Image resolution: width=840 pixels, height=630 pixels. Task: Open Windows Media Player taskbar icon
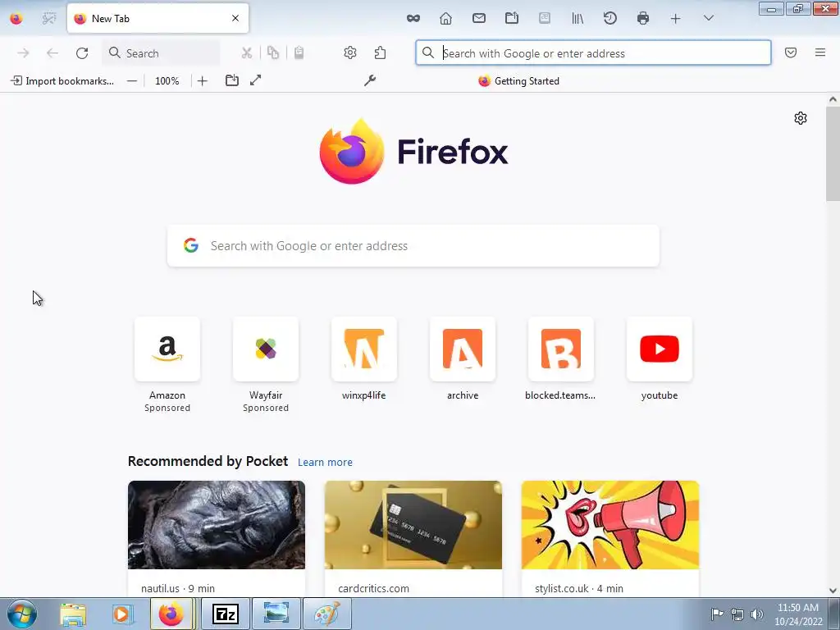[121, 614]
